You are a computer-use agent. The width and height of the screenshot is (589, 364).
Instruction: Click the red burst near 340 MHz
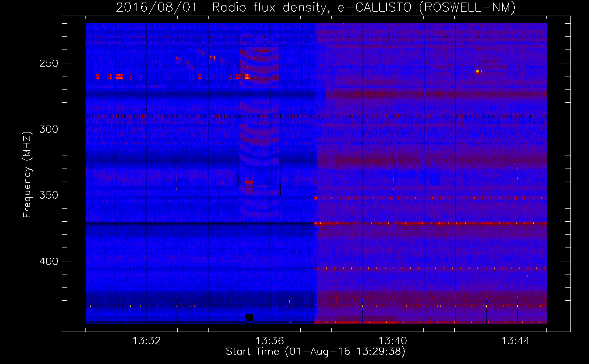(249, 182)
